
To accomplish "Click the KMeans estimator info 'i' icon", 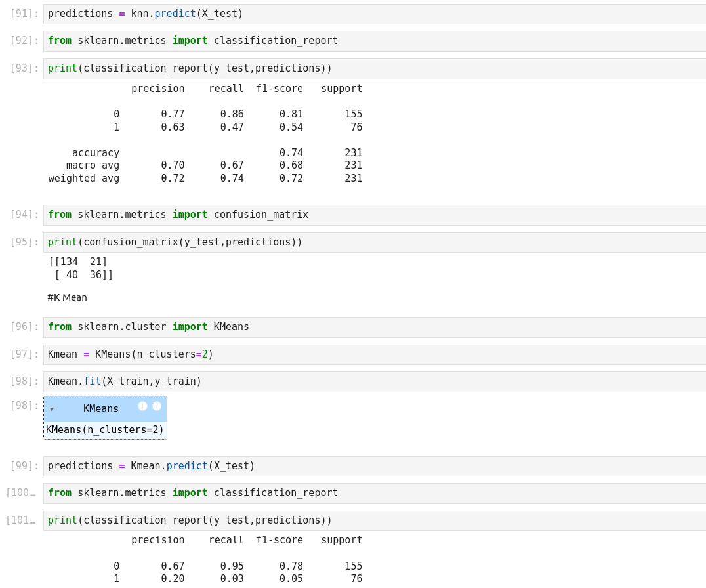I will pyautogui.click(x=142, y=406).
